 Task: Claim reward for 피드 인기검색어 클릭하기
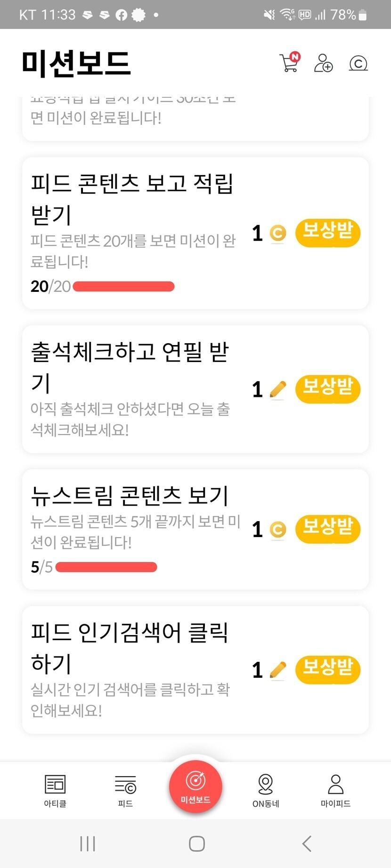327,669
